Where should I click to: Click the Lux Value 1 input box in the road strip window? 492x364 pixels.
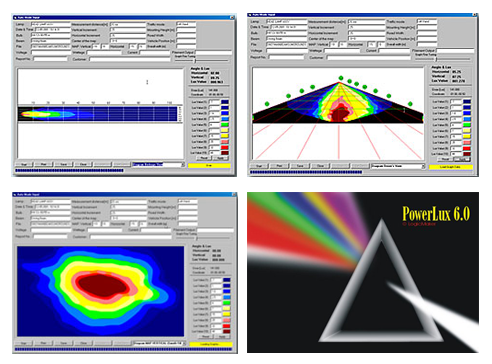[214, 102]
